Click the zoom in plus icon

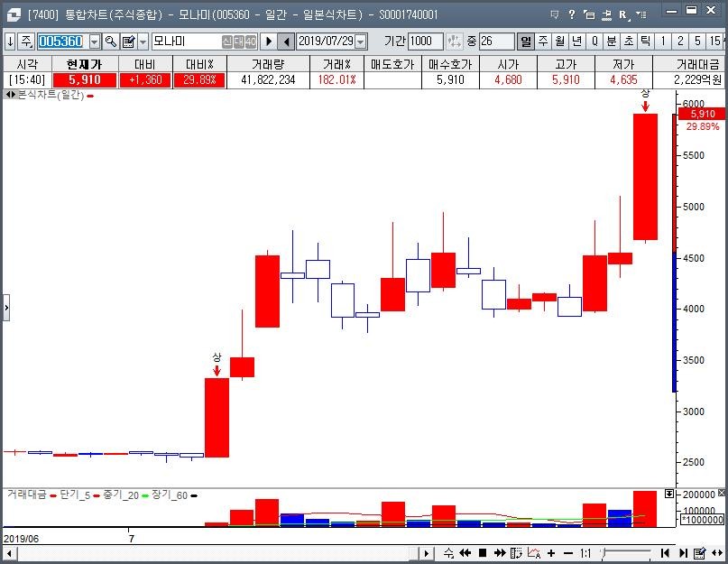coord(551,553)
